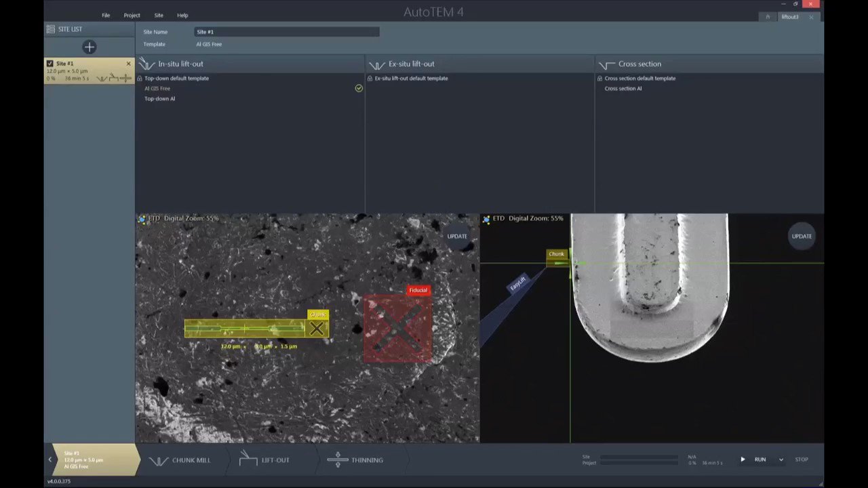Expand the RUN options dropdown arrow
868x488 pixels.
pyautogui.click(x=781, y=460)
